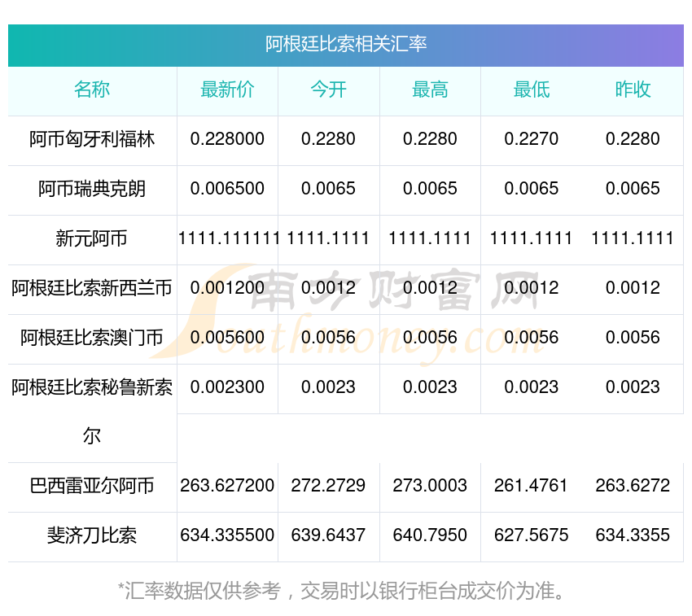This screenshot has width=692, height=616.
Task: Click previous close 634.3355
Action: pos(633,535)
